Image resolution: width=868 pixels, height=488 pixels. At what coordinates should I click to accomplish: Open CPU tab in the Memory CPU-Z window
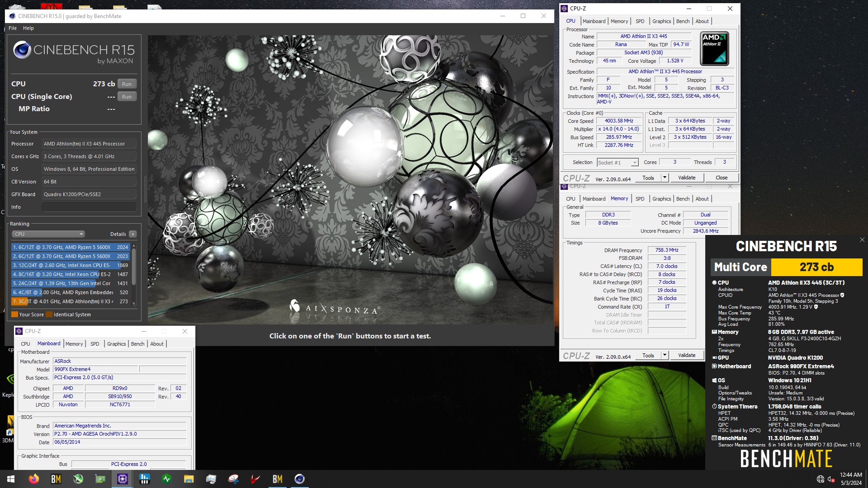tap(571, 199)
